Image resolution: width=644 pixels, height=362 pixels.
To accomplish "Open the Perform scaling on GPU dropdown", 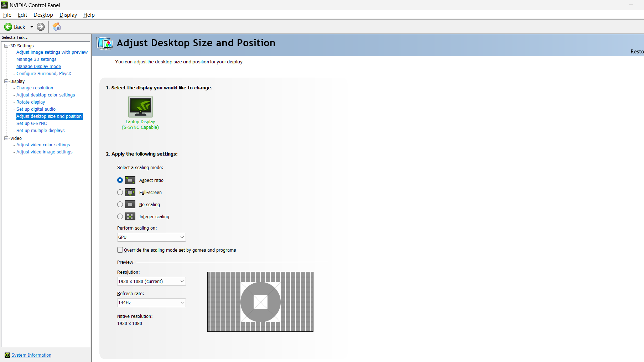I will [151, 237].
